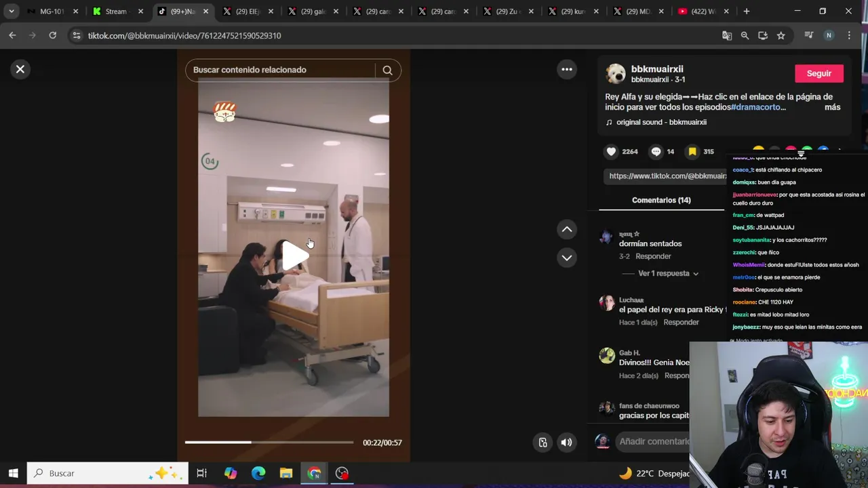This screenshot has height=488, width=868.
Task: Click the stream chat collapse handle icon
Action: [801, 154]
